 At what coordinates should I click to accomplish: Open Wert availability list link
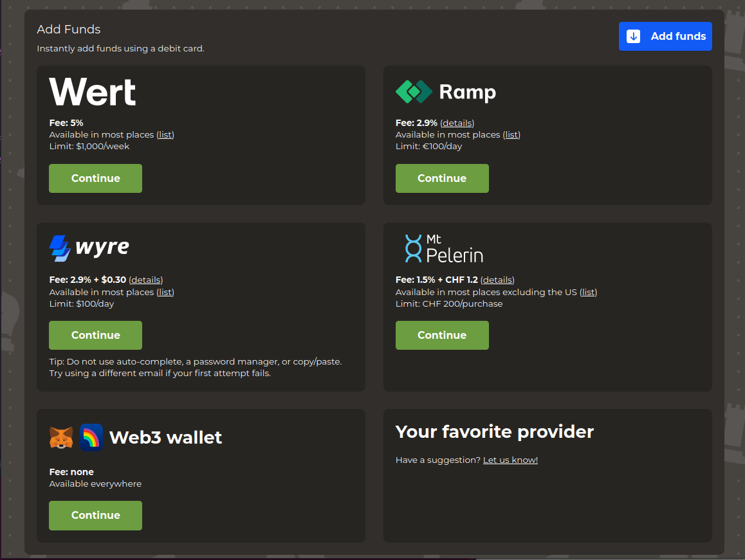click(x=165, y=135)
